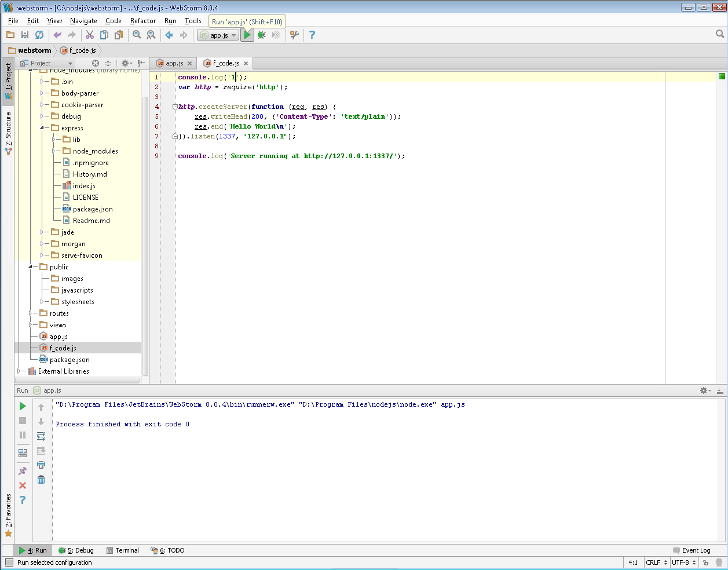Expand the lib folder under express
The height and width of the screenshot is (570, 728).
pyautogui.click(x=54, y=140)
